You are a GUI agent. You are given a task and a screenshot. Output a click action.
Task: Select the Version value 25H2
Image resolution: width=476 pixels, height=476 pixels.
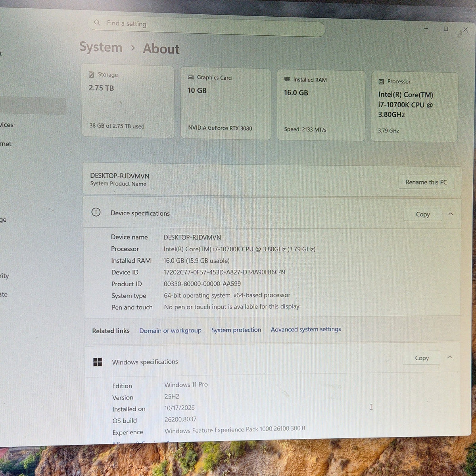click(173, 396)
